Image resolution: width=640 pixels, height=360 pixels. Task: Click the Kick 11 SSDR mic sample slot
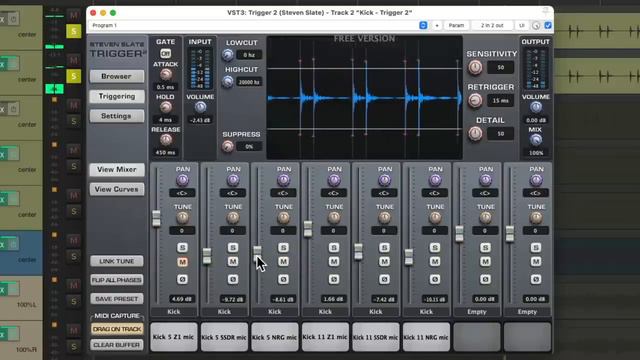(x=376, y=337)
